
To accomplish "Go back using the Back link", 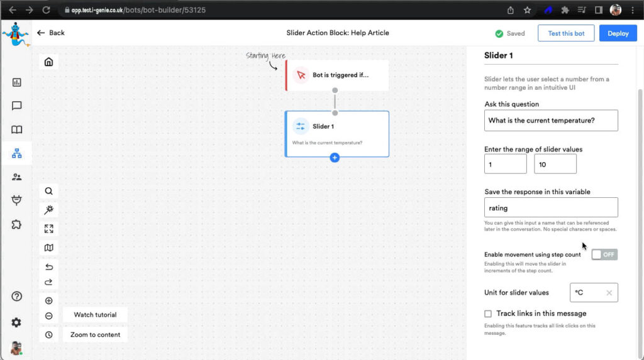I will pos(51,33).
